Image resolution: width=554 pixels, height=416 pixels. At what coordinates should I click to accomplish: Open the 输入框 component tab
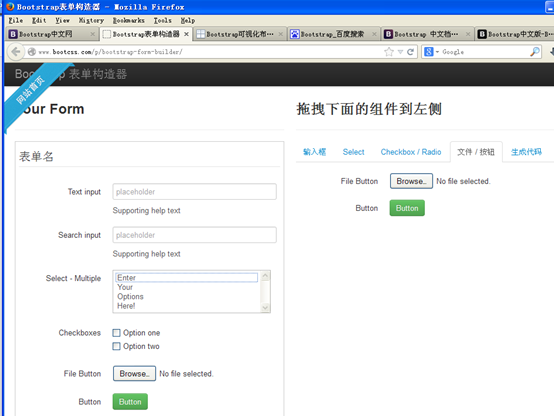314,152
